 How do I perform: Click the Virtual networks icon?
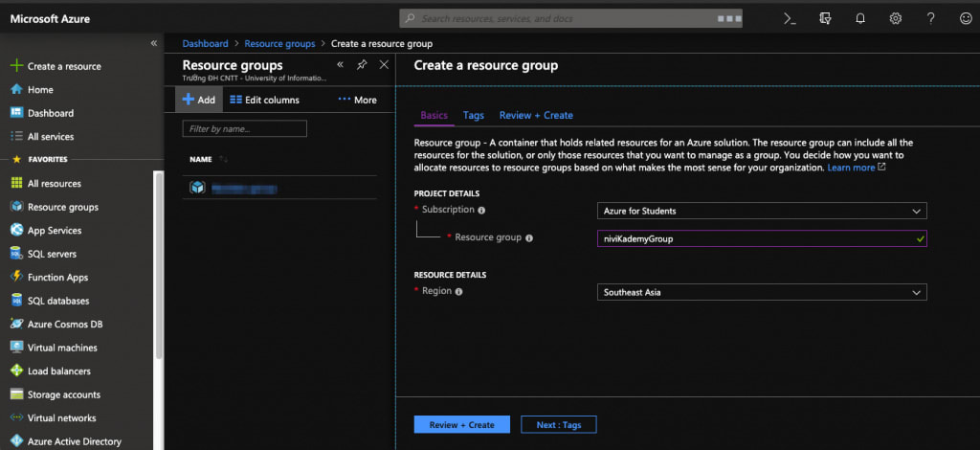pos(17,417)
